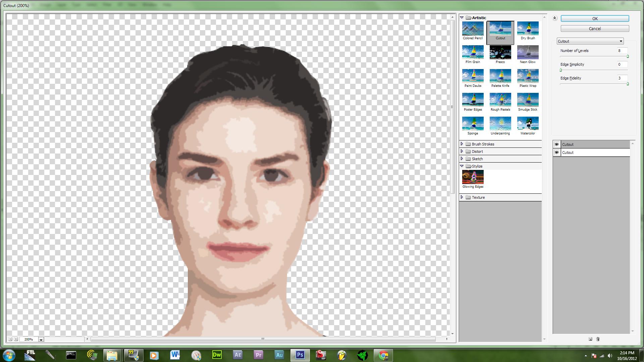Open the taskbar clock showing 2:14 PM

point(627,355)
